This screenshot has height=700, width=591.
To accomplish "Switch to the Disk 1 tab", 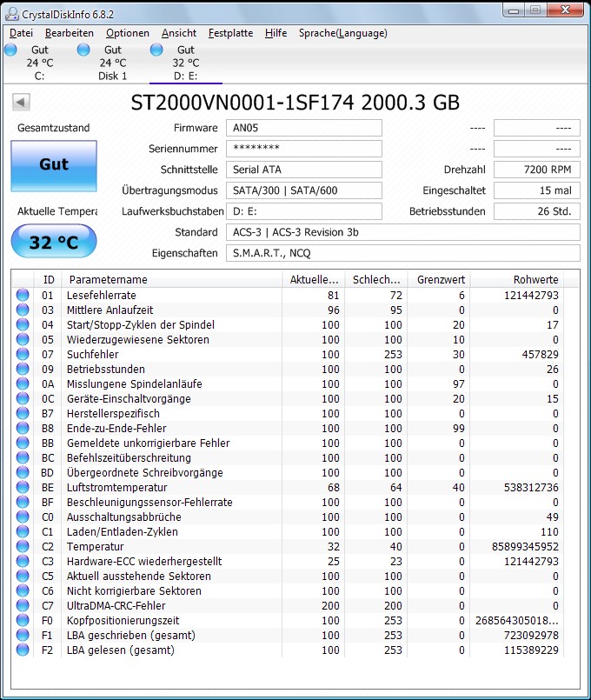I will pos(112,63).
